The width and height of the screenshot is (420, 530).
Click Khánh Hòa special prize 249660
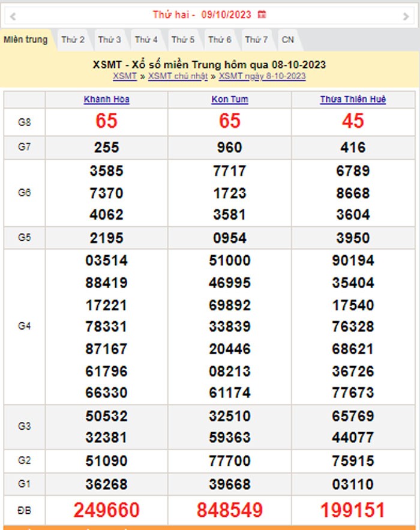pyautogui.click(x=107, y=510)
